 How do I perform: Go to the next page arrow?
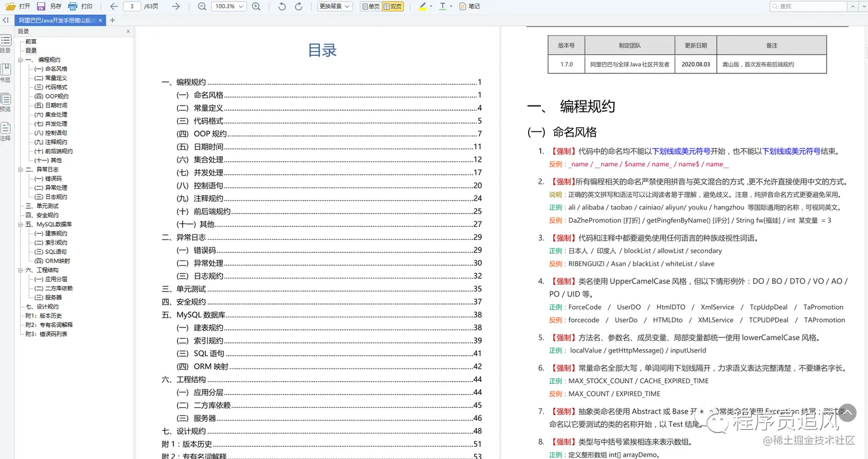point(176,6)
